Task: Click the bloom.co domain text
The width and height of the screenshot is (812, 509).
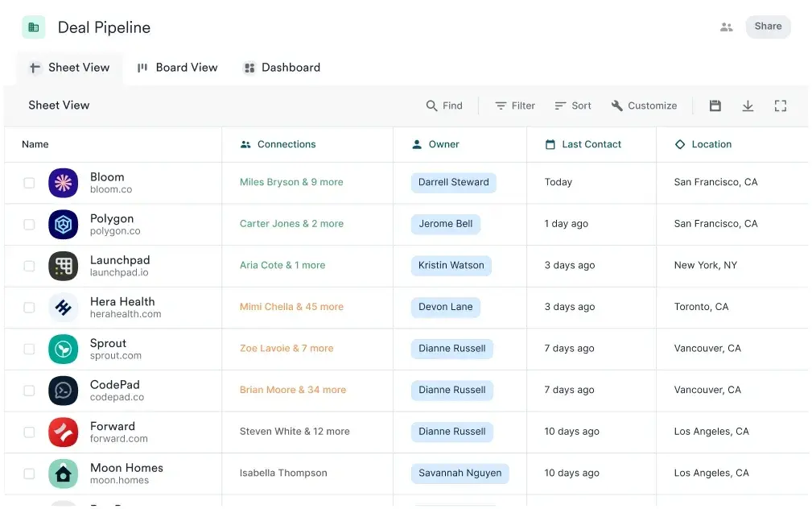Action: point(111,190)
